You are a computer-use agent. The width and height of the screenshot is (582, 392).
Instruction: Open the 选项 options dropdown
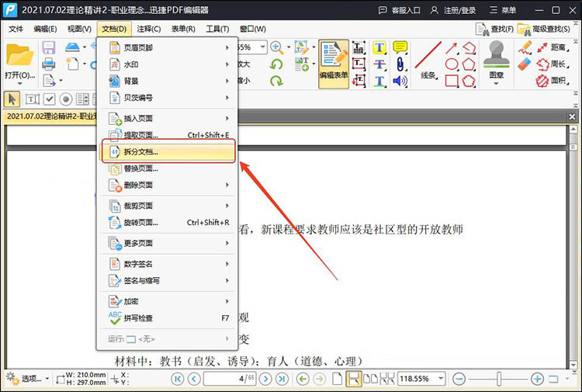[29, 379]
